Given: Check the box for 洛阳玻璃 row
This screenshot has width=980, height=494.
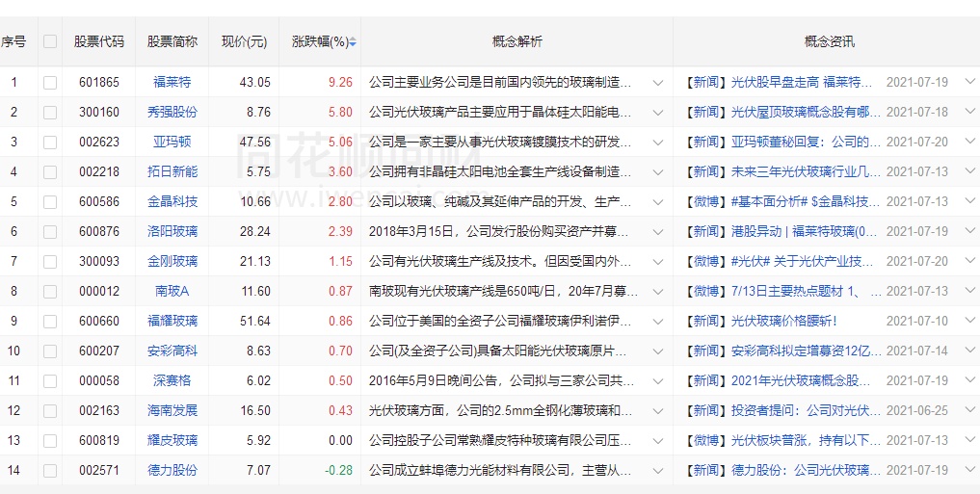Looking at the screenshot, I should pos(50,232).
